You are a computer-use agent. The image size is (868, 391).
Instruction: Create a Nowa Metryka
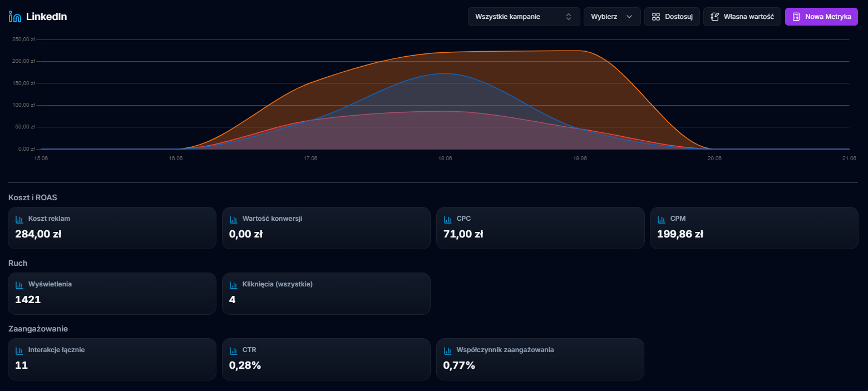coord(821,17)
